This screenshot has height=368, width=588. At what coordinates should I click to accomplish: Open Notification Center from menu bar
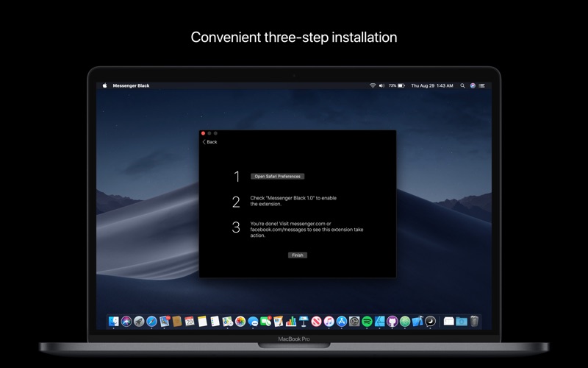(x=482, y=85)
